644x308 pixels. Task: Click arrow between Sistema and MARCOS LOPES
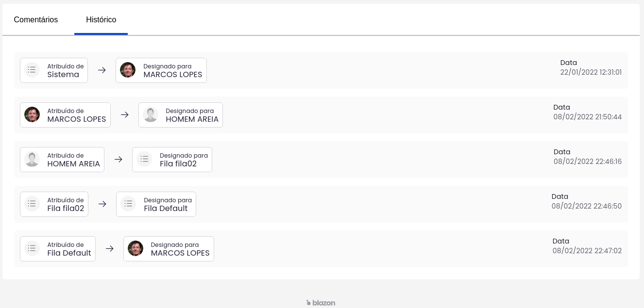click(x=102, y=70)
